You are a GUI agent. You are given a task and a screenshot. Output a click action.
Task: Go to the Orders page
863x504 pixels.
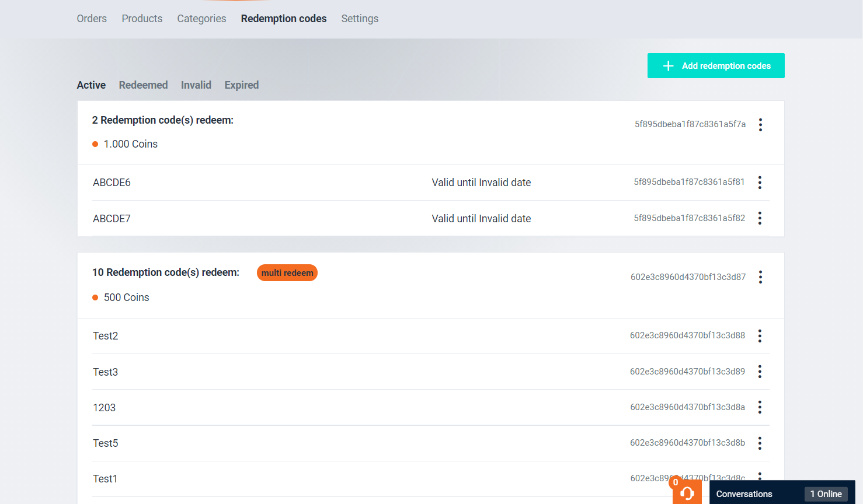(x=92, y=19)
